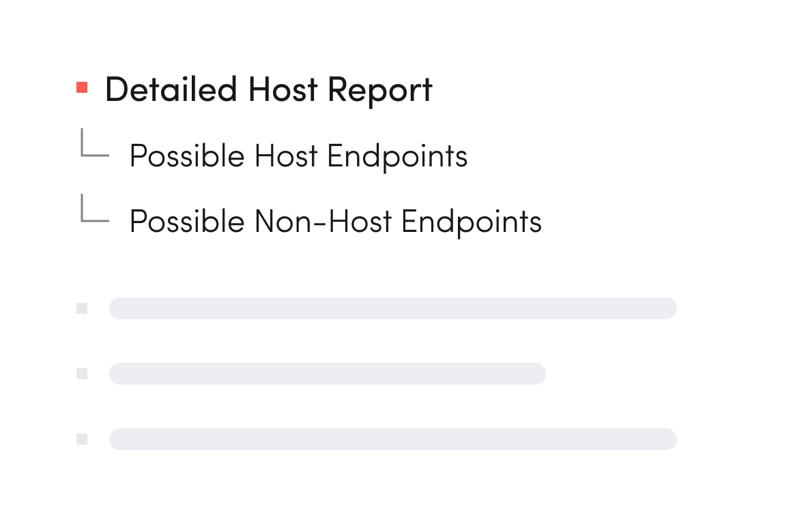Select the bottom gray placeholder bar
Viewport: 808px width, 532px height.
392,439
